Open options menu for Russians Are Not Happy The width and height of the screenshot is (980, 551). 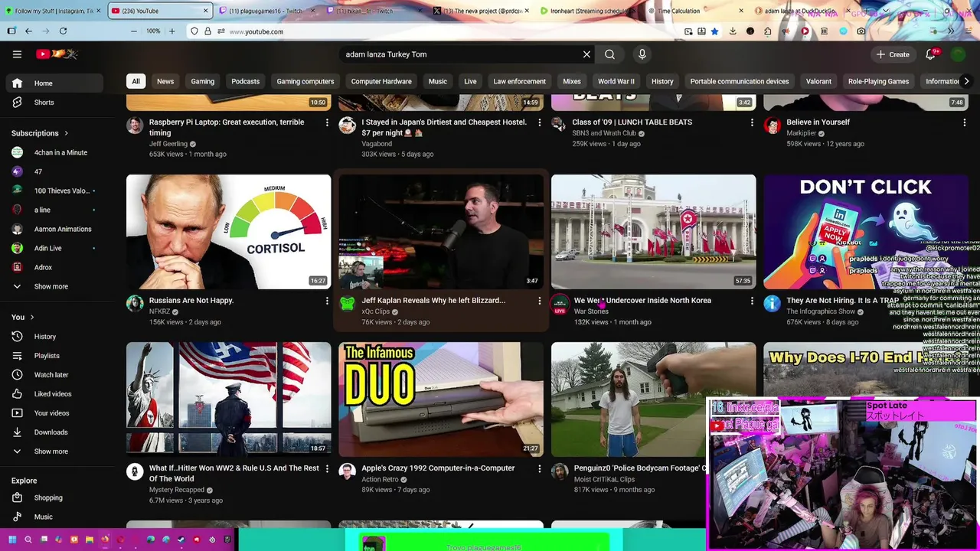[327, 301]
